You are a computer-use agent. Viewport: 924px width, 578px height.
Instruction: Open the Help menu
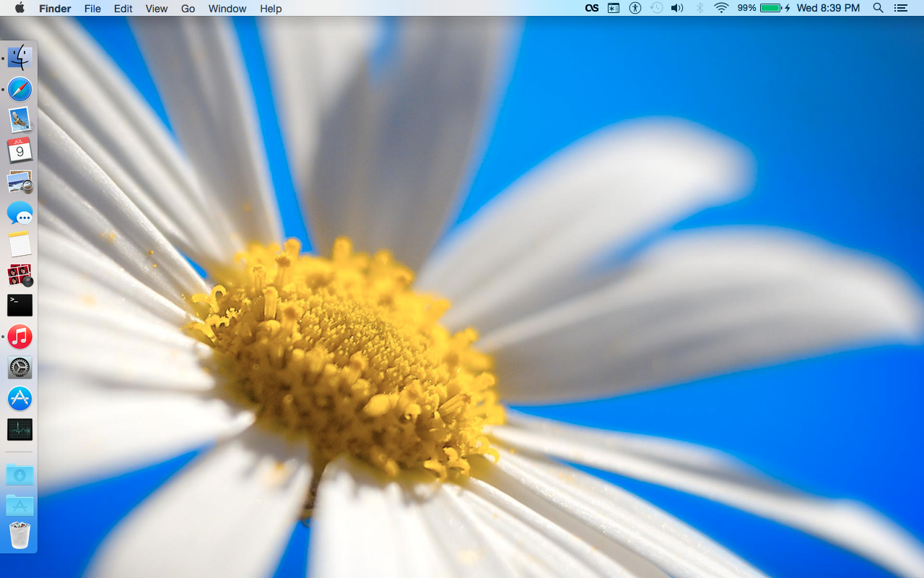(271, 9)
